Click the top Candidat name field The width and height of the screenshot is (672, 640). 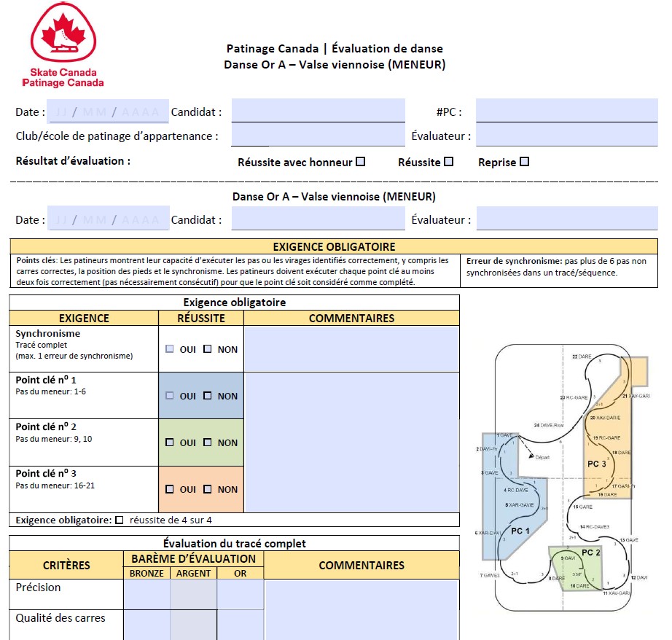click(318, 111)
